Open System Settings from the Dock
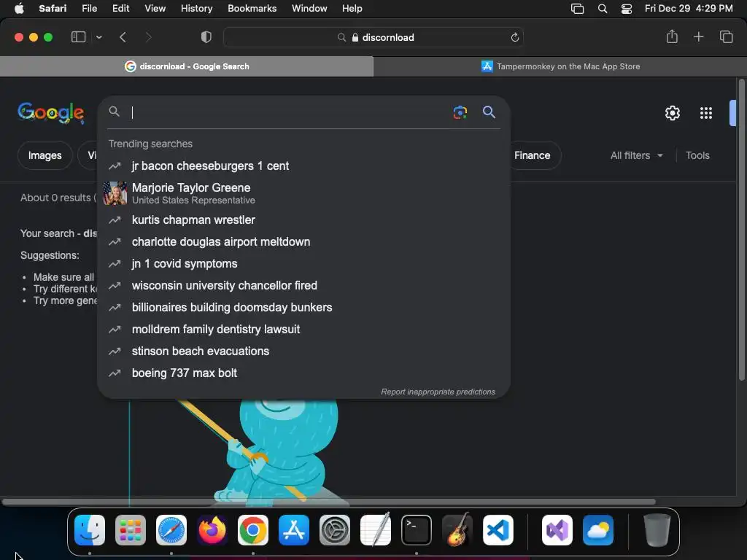 (334, 530)
